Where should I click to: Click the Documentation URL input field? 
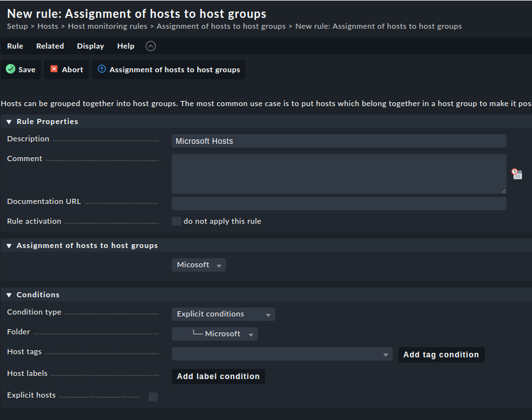[x=338, y=203]
